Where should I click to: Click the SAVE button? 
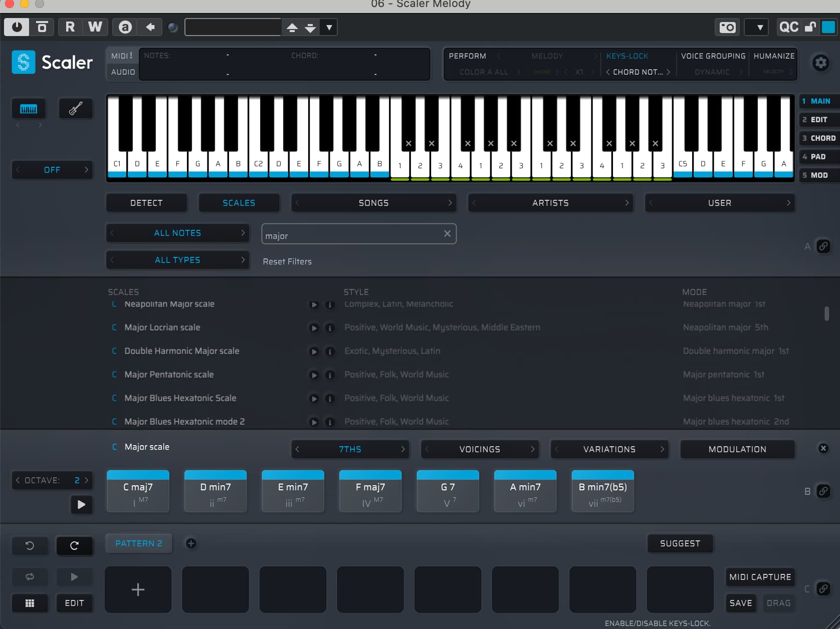coord(741,603)
